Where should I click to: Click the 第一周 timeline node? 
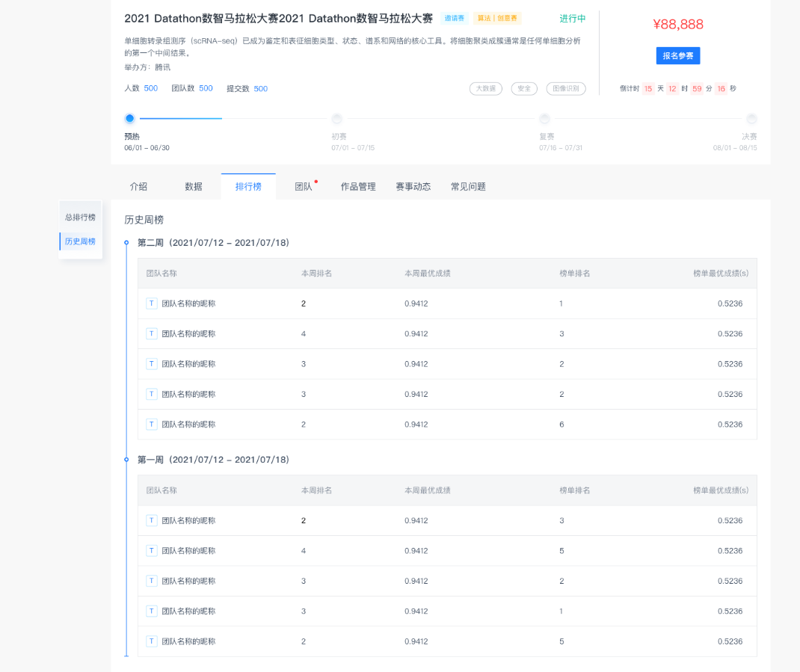pos(126,460)
